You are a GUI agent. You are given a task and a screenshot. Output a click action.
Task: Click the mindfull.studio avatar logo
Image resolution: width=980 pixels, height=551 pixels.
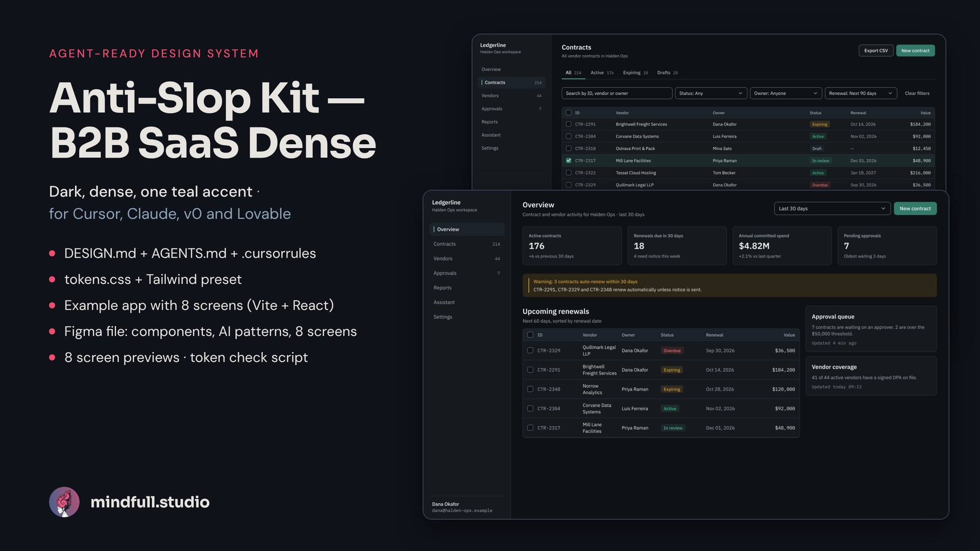tap(64, 502)
